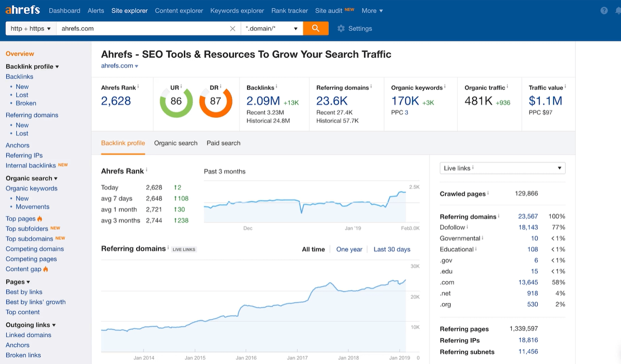The height and width of the screenshot is (364, 621).
Task: Open Broken links in the sidebar
Action: tap(23, 355)
